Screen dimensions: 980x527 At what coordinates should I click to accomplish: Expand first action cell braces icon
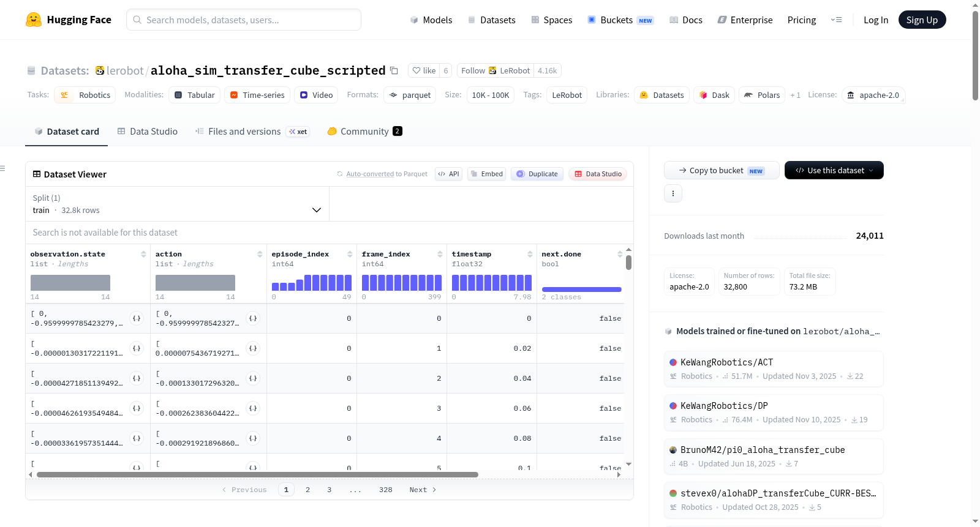click(x=252, y=318)
